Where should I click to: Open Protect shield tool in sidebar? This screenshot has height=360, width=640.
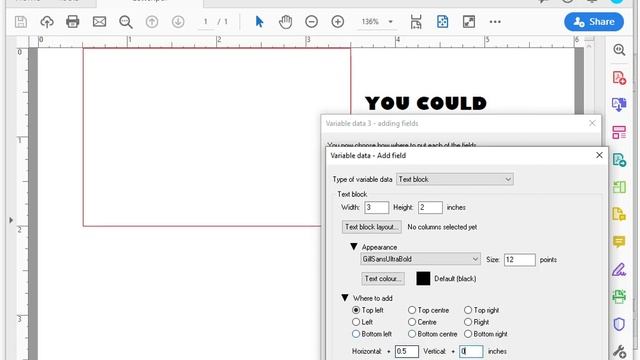click(x=619, y=324)
